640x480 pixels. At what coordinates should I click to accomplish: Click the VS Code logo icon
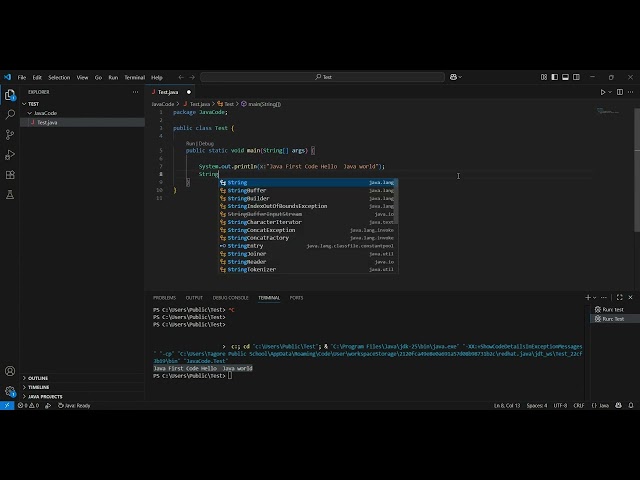[x=7, y=77]
